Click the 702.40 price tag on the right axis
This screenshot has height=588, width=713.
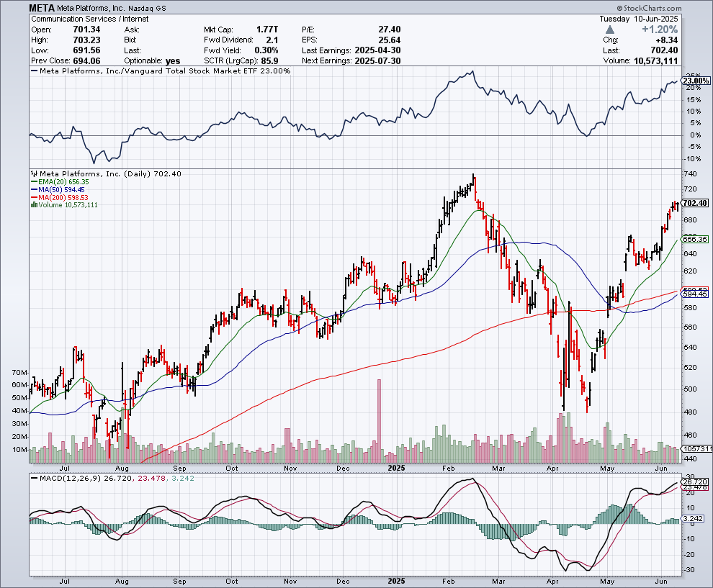[695, 203]
